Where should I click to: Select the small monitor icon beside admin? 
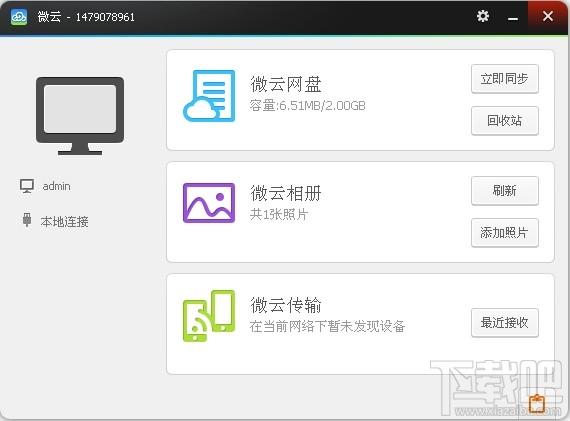pos(27,186)
